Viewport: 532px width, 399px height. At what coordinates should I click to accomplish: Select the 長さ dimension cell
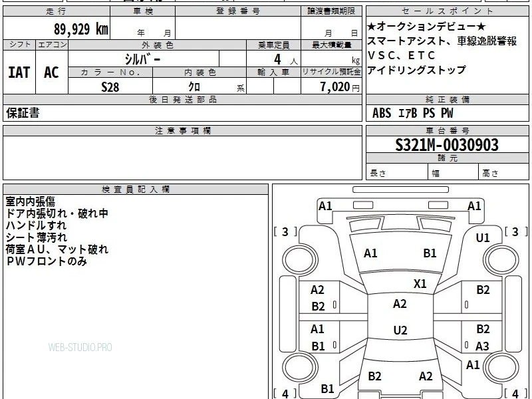pyautogui.click(x=397, y=172)
